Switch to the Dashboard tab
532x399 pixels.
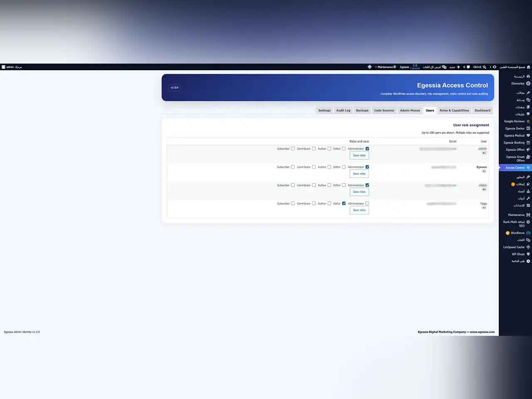pyautogui.click(x=483, y=111)
